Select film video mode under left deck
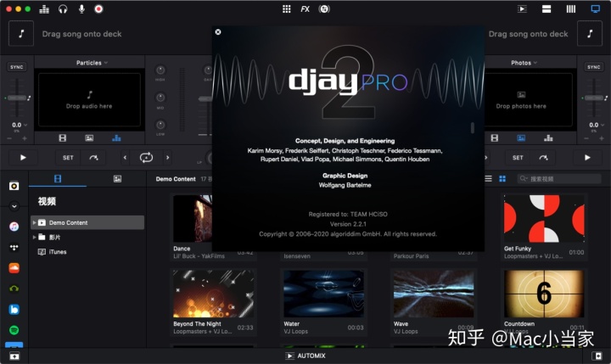The height and width of the screenshot is (364, 611). (62, 138)
